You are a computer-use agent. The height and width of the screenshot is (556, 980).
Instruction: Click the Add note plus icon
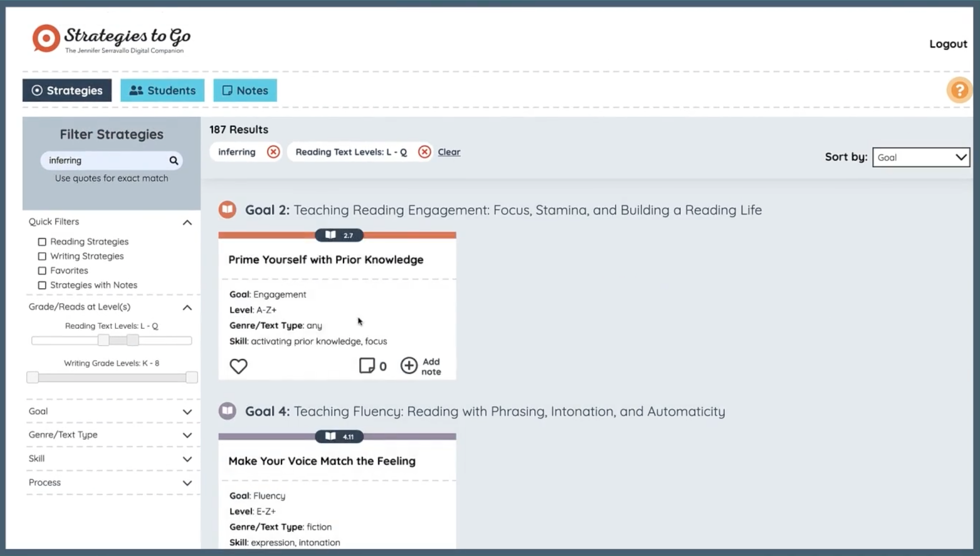[x=409, y=366]
